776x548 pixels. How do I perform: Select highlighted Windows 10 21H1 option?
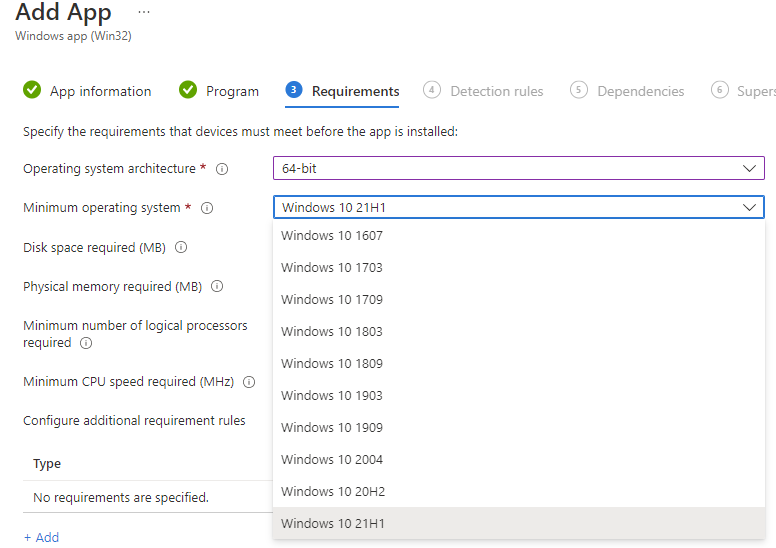(x=519, y=523)
